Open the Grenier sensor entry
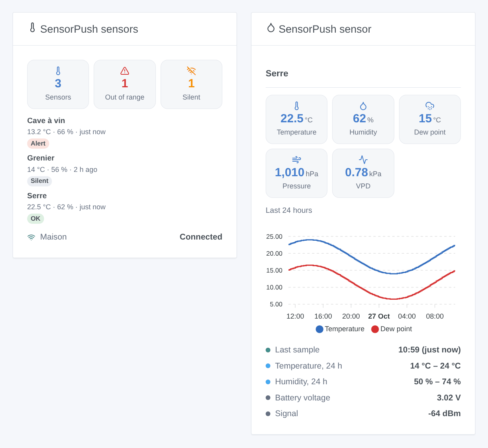488x448 pixels. click(x=125, y=170)
